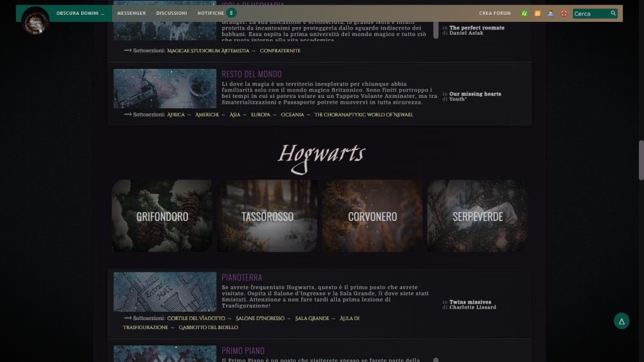Open the Discussioni menu item

point(172,13)
